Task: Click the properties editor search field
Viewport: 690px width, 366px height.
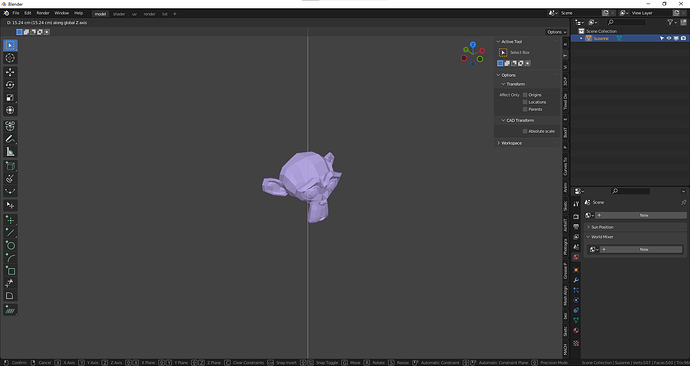Action: [631, 191]
